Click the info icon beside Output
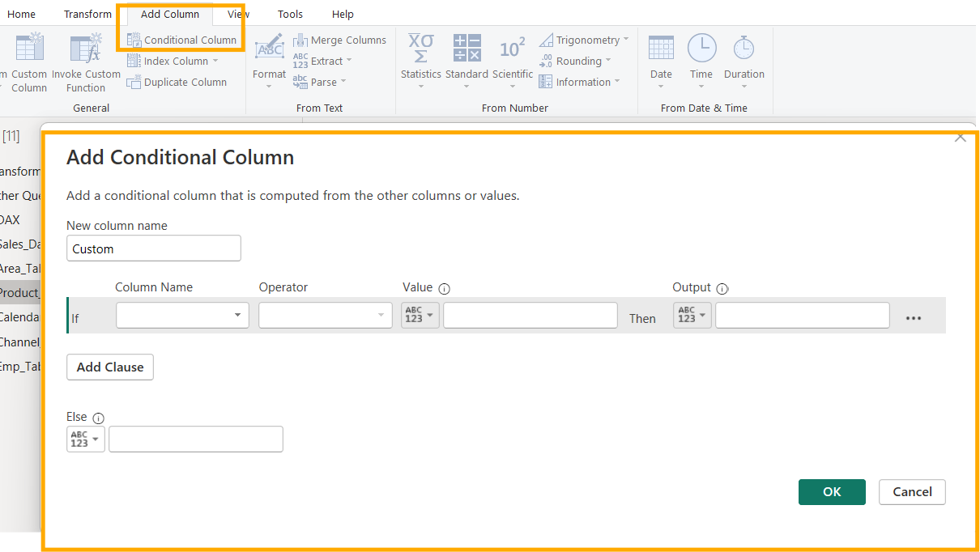 click(x=722, y=288)
